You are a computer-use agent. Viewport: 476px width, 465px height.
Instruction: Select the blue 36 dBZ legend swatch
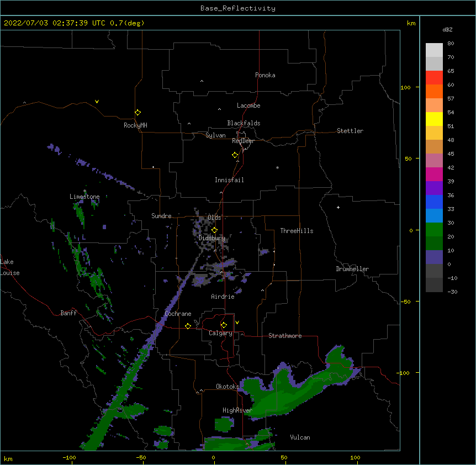434,202
